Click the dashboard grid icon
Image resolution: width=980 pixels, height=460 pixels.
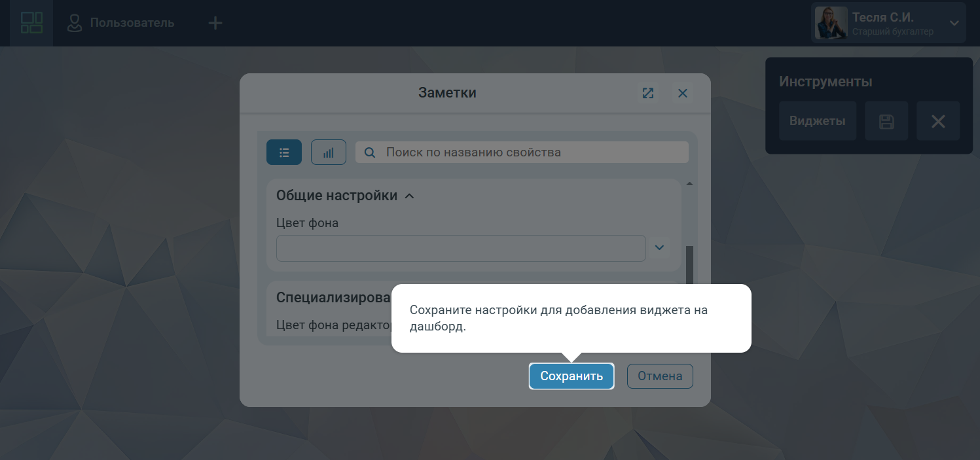point(31,23)
